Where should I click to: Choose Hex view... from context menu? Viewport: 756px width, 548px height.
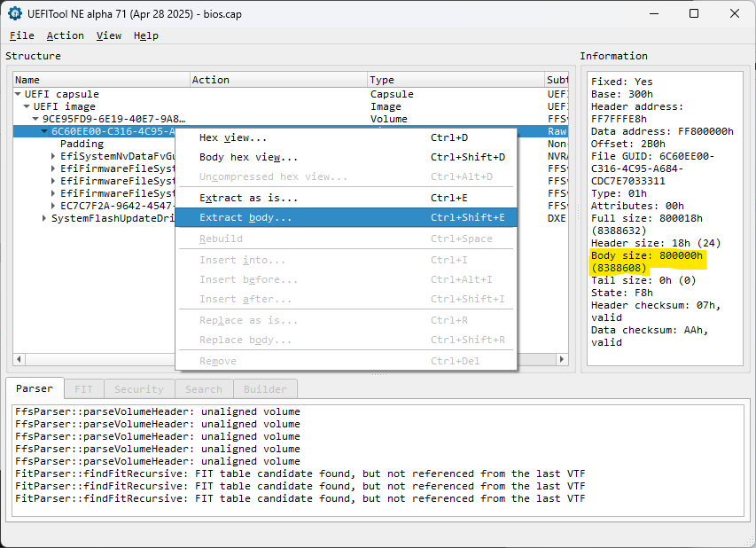(x=346, y=138)
